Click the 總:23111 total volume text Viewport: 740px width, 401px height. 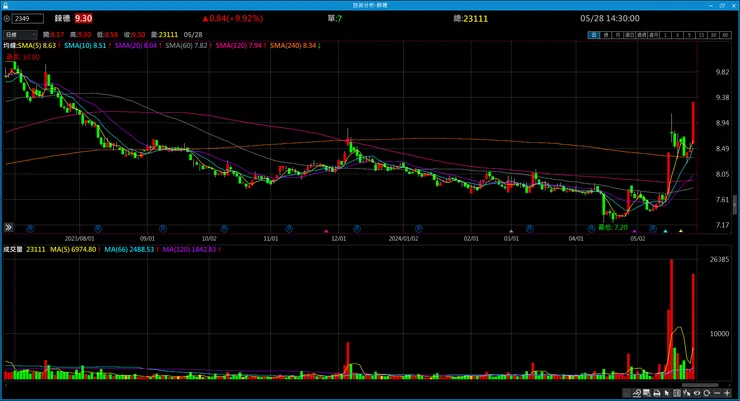pyautogui.click(x=471, y=19)
